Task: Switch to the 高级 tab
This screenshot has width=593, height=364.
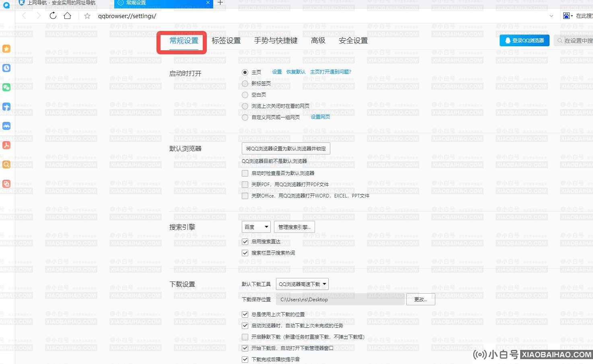Action: coord(318,41)
